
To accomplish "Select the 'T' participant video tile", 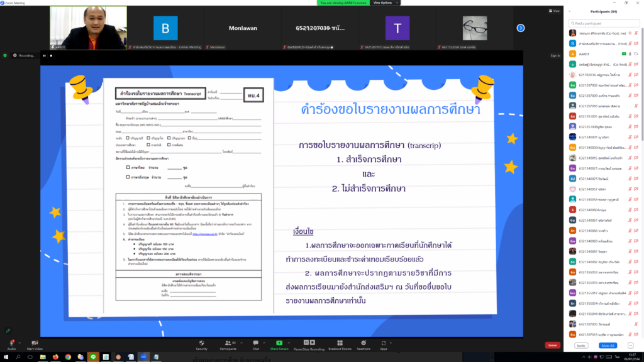I will 397,28.
